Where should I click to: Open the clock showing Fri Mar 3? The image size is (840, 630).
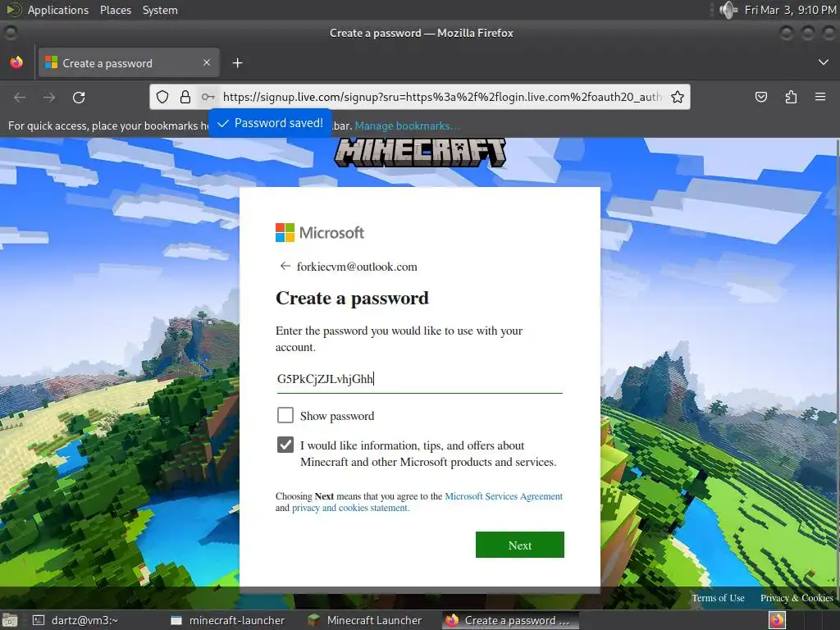coord(790,10)
